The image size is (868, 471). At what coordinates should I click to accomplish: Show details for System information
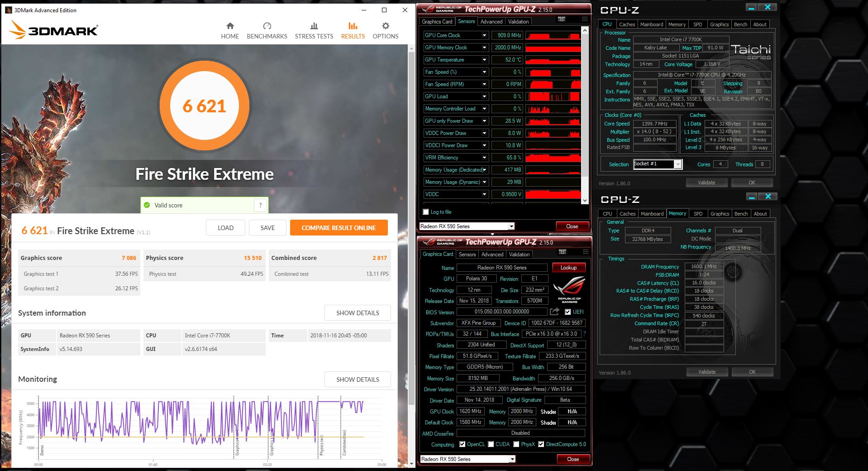[358, 313]
